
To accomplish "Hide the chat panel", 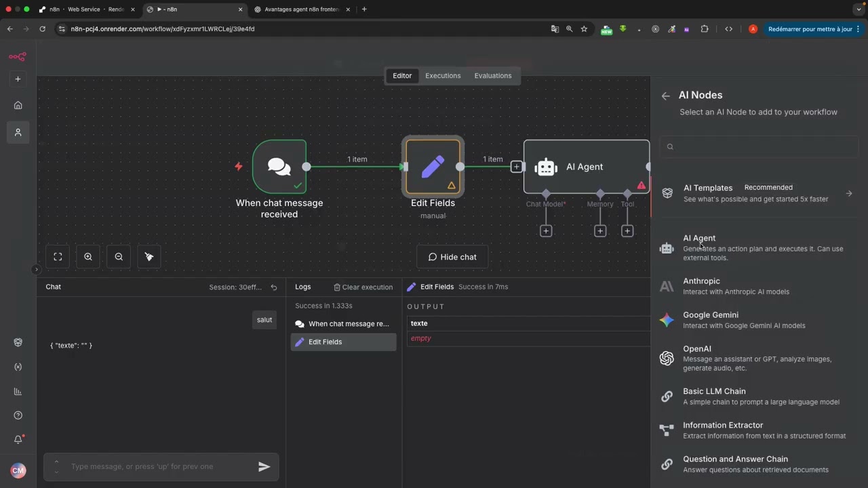I will point(452,257).
